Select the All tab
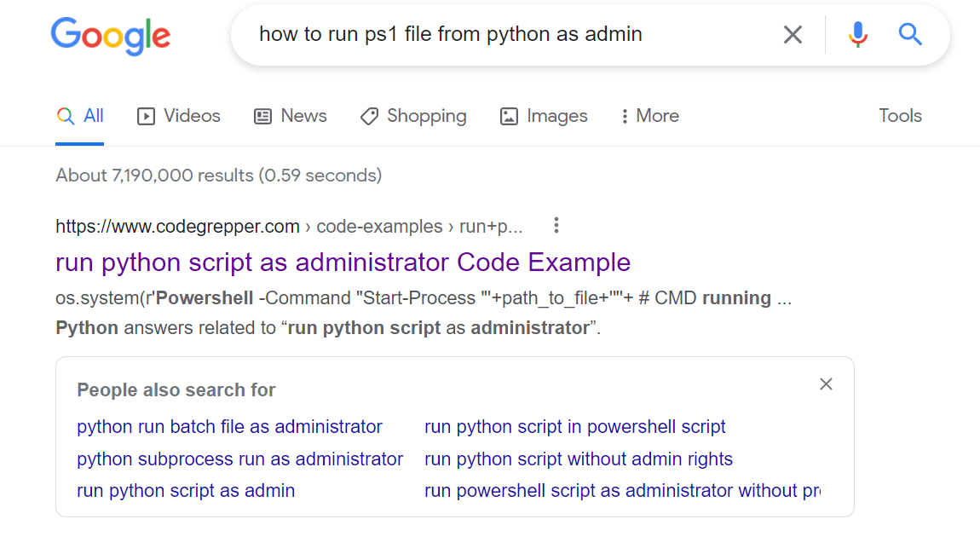Image resolution: width=980 pixels, height=548 pixels. click(x=80, y=116)
